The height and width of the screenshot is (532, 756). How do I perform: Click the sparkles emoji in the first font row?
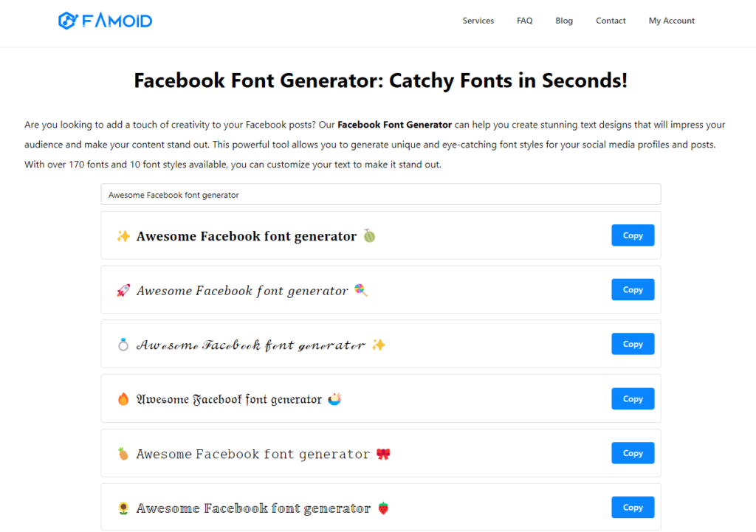124,235
